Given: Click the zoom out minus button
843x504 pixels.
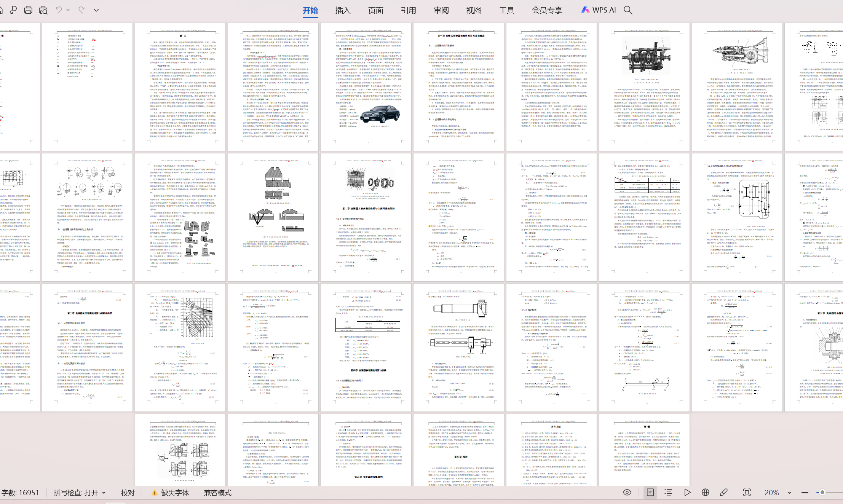Looking at the screenshot, I should point(805,493).
